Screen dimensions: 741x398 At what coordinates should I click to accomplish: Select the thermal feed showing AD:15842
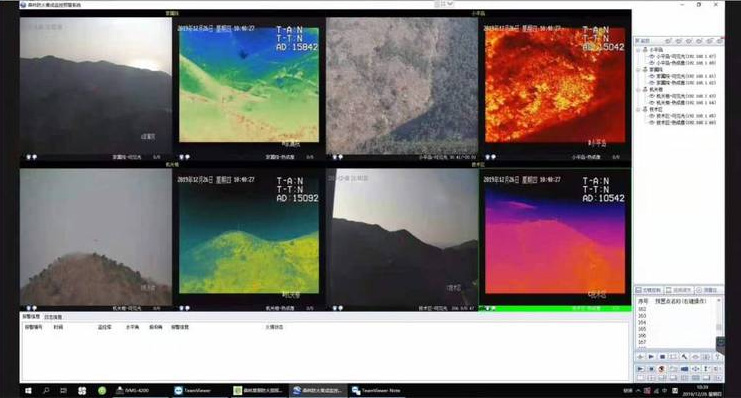pyautogui.click(x=249, y=84)
